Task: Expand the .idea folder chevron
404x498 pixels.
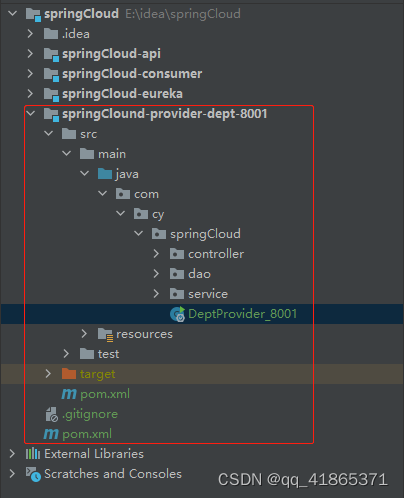Action: 30,34
